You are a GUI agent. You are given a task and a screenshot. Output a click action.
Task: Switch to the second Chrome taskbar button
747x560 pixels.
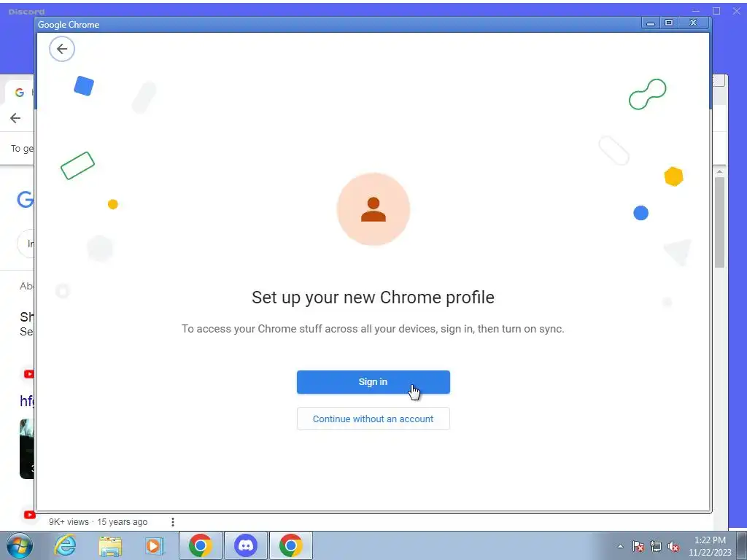pyautogui.click(x=291, y=545)
